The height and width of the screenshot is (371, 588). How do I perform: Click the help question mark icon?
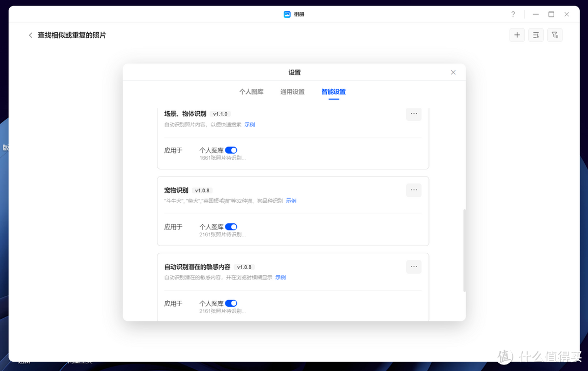click(512, 14)
